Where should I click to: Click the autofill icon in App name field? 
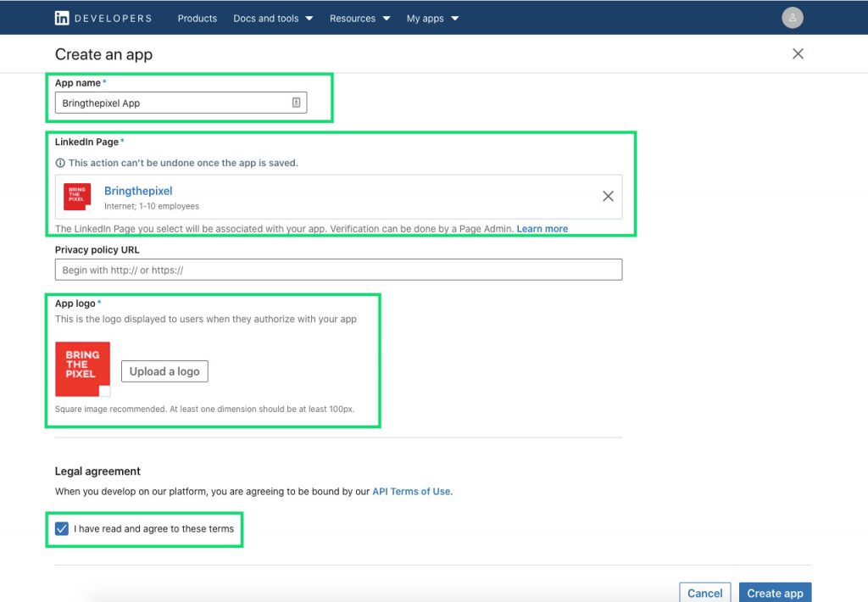296,103
